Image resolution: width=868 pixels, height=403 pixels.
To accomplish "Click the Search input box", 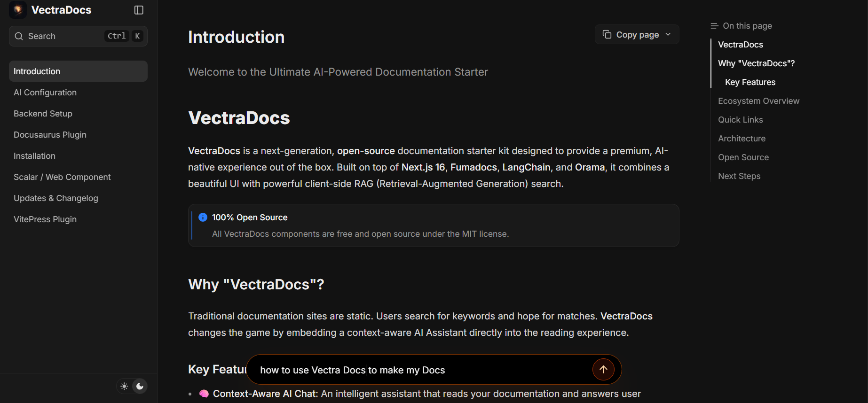I will pos(78,36).
